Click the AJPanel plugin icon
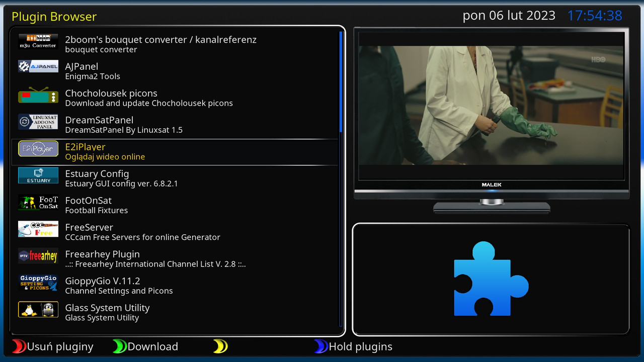Screen dimensions: 644x362 pyautogui.click(x=38, y=67)
